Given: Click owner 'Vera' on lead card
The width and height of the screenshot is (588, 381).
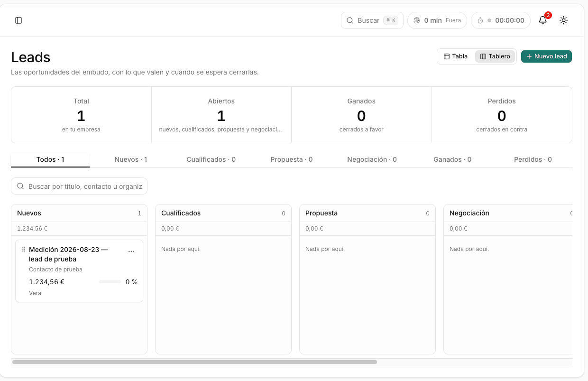Looking at the screenshot, I should tap(35, 293).
